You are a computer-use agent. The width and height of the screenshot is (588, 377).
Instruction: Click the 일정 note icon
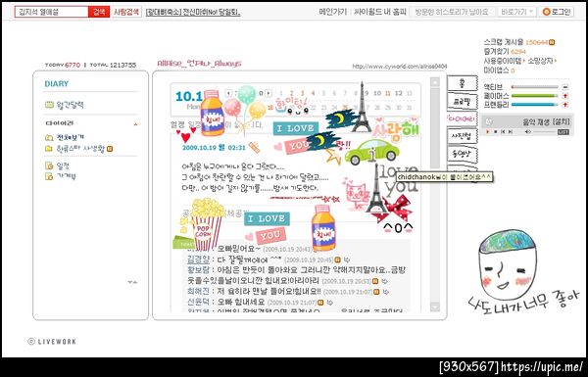(49, 165)
